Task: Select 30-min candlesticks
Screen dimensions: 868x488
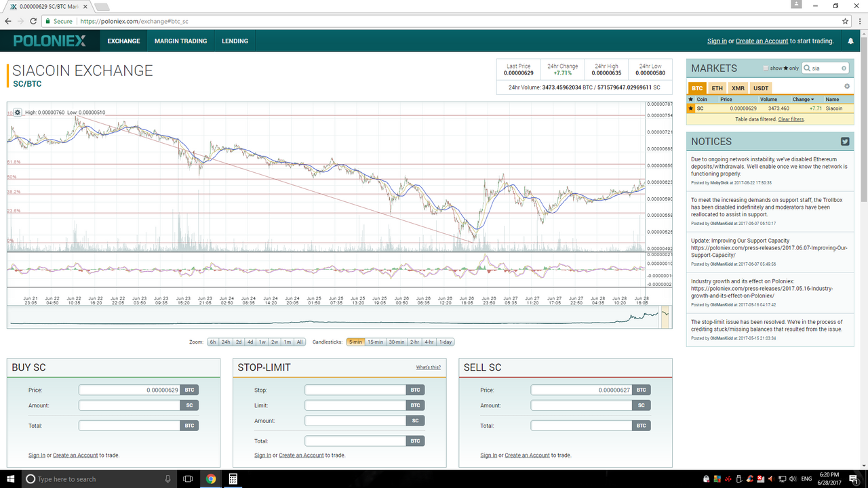Action: (396, 342)
